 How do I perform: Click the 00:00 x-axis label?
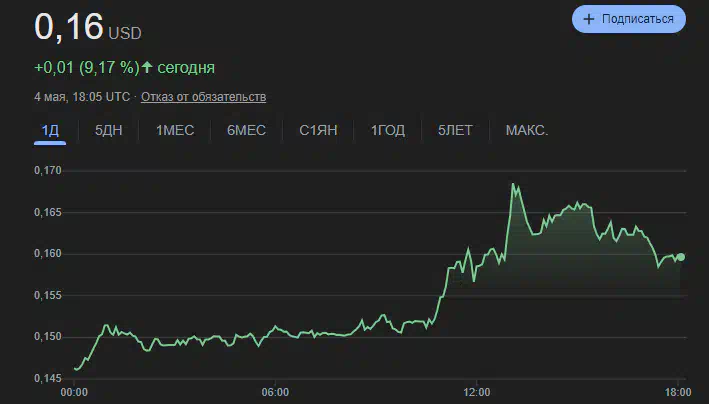click(74, 392)
